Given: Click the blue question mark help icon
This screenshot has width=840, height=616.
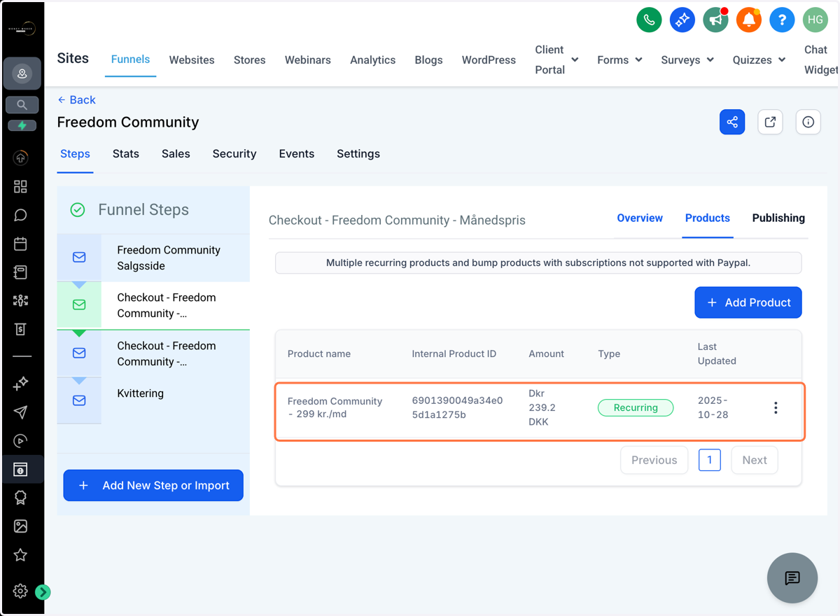Looking at the screenshot, I should click(782, 20).
